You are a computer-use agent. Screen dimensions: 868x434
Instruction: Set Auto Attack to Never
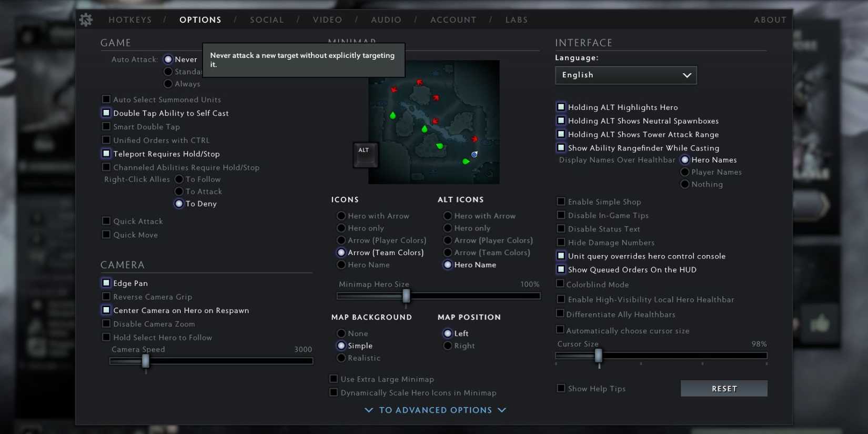point(168,59)
